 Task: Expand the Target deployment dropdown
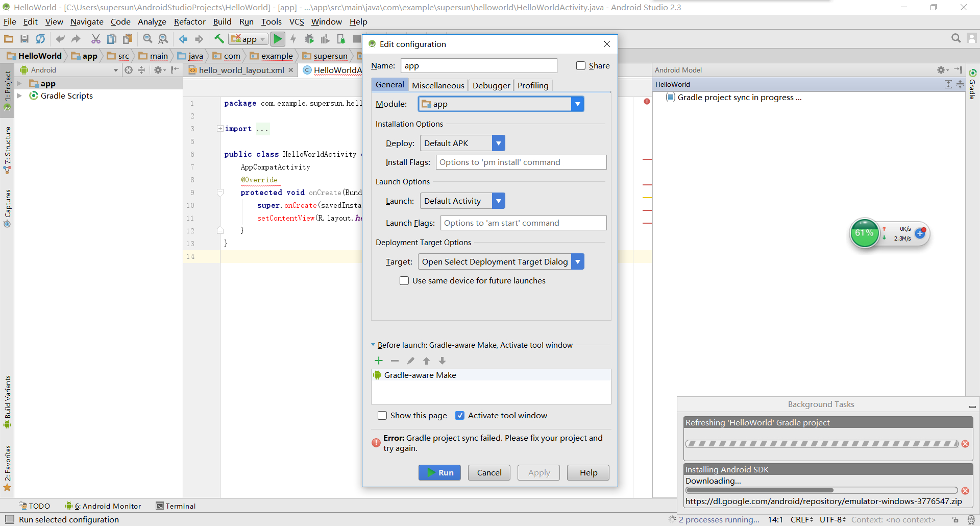click(578, 262)
